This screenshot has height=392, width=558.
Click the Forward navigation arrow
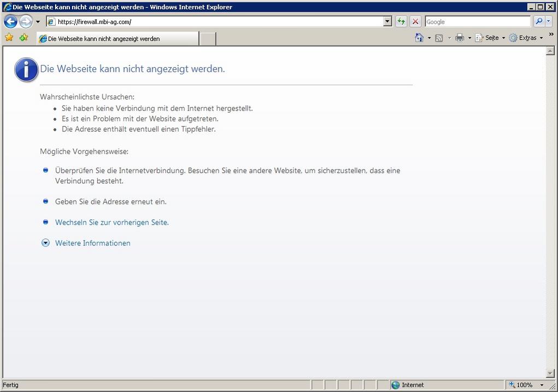point(26,22)
